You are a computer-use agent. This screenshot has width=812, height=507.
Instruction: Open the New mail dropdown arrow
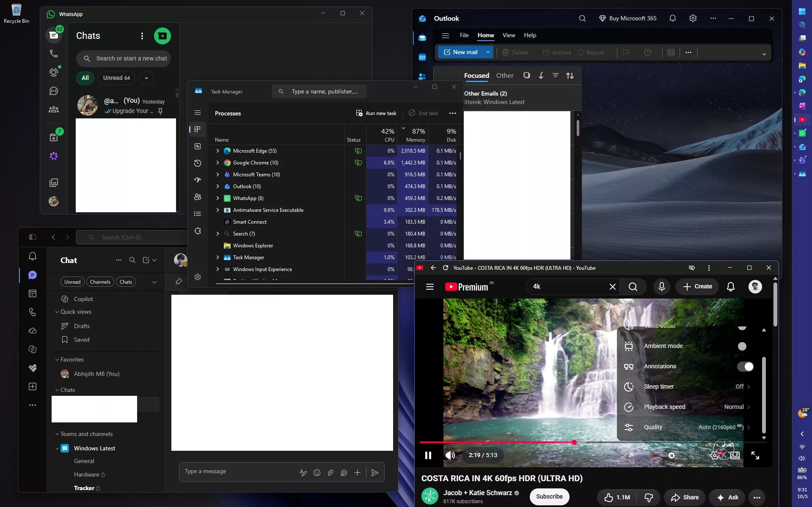click(x=488, y=52)
